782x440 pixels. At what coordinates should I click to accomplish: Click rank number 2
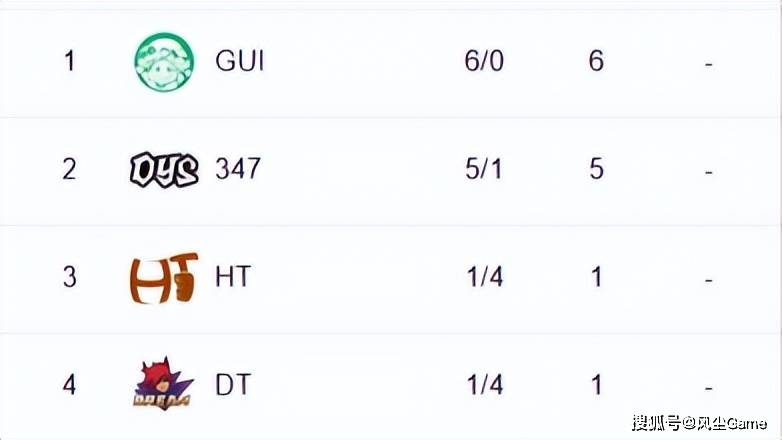69,169
